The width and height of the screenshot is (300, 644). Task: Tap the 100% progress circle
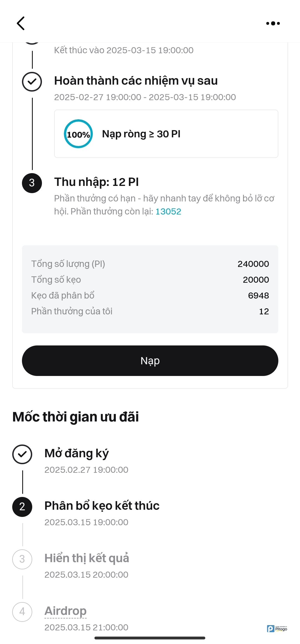point(78,134)
